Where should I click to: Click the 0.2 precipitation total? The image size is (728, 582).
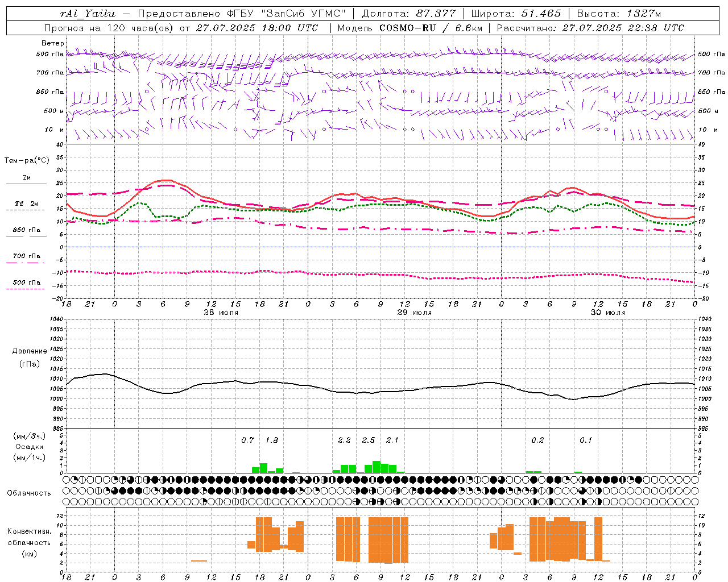[537, 440]
